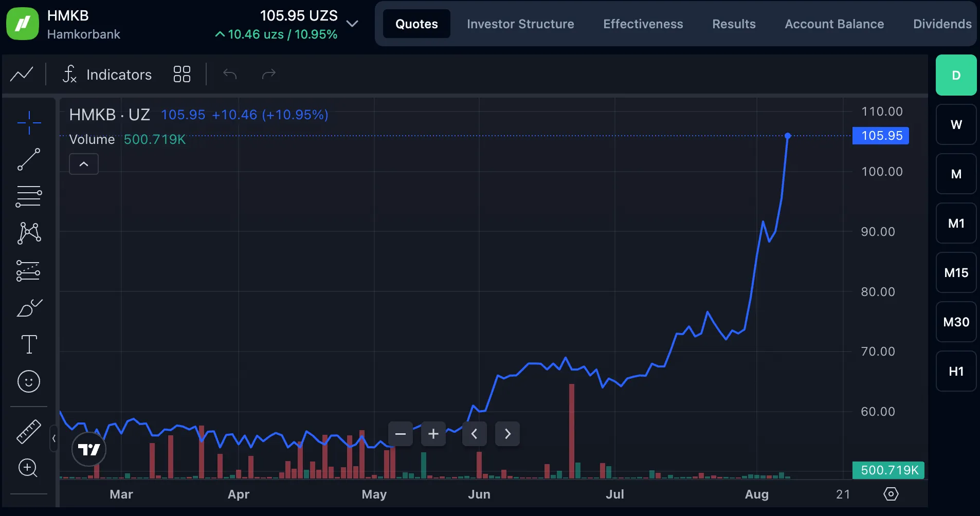Open the Fibonacci retracement tool
This screenshot has height=516, width=980.
click(x=29, y=196)
